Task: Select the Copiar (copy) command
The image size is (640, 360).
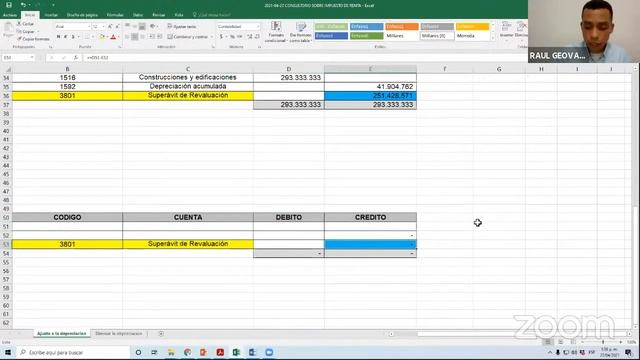Action: point(27,31)
